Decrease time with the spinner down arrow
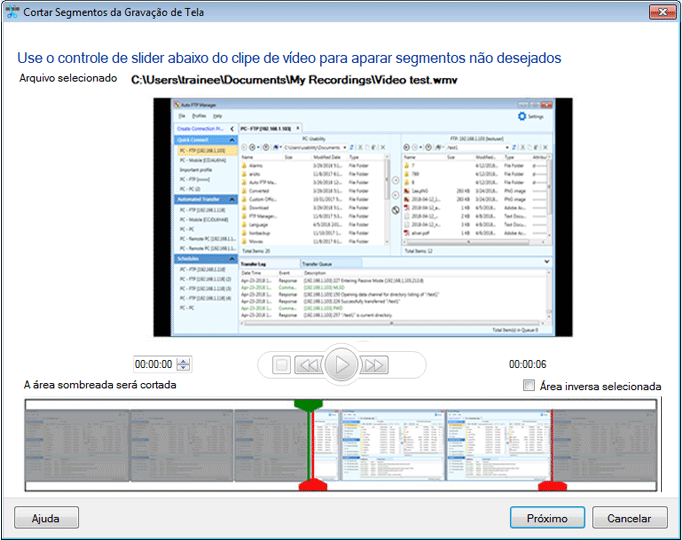The width and height of the screenshot is (682, 540). click(183, 369)
